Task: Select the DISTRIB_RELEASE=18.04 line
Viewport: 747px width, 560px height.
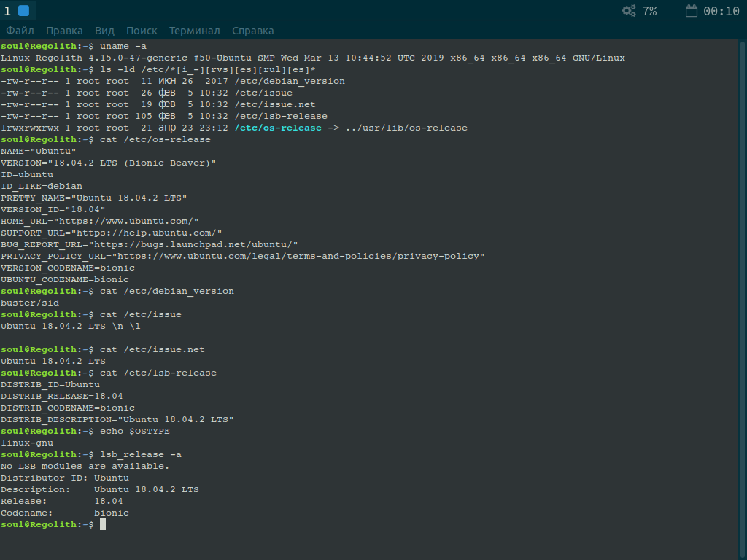Action: (62, 396)
